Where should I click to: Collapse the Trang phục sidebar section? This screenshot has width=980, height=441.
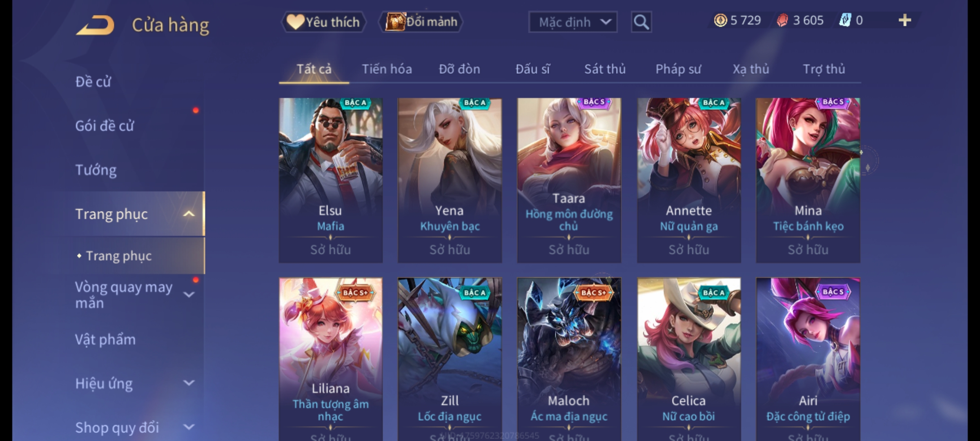tap(189, 214)
